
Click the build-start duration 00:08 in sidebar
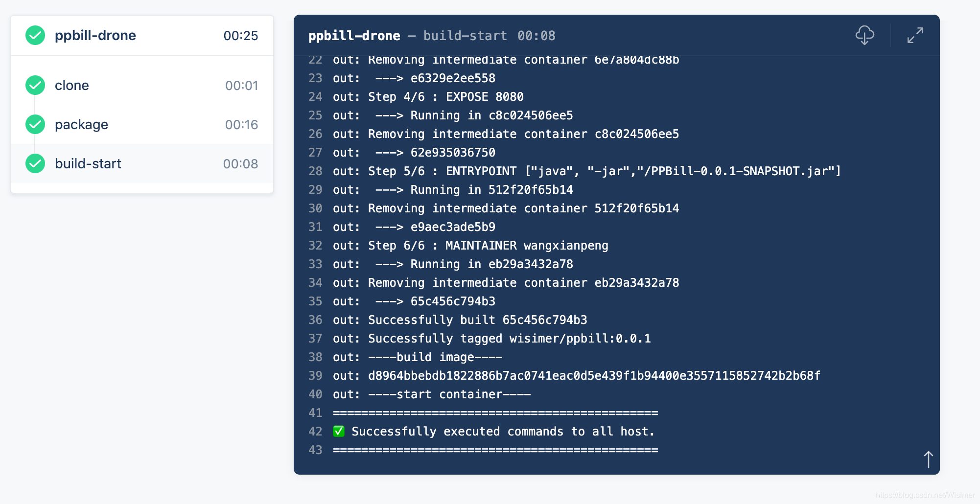pyautogui.click(x=240, y=164)
